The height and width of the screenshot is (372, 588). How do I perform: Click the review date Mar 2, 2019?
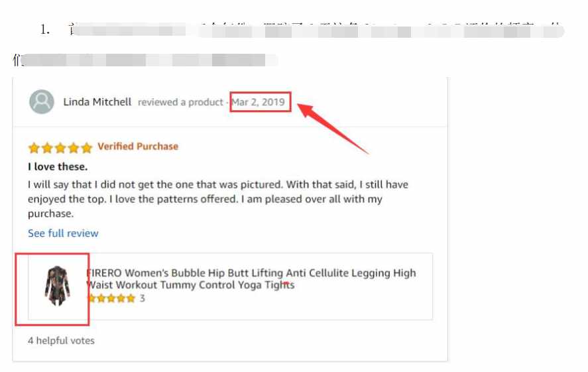point(259,102)
